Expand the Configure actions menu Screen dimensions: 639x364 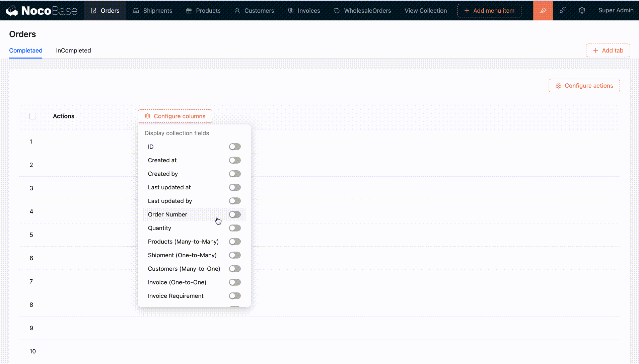(584, 86)
